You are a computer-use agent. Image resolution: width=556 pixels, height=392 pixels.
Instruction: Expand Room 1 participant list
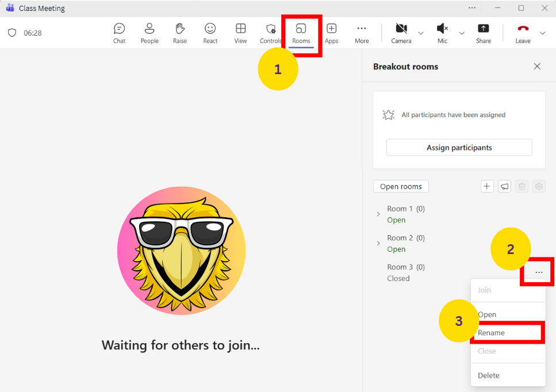378,214
